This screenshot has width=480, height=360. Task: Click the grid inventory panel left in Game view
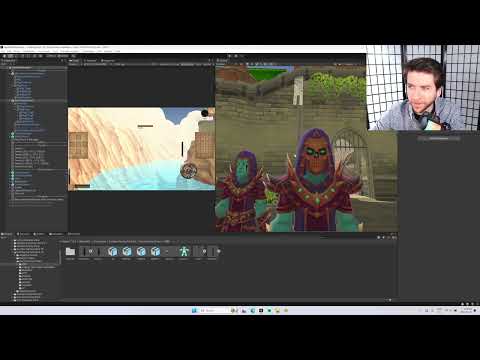coord(78,145)
